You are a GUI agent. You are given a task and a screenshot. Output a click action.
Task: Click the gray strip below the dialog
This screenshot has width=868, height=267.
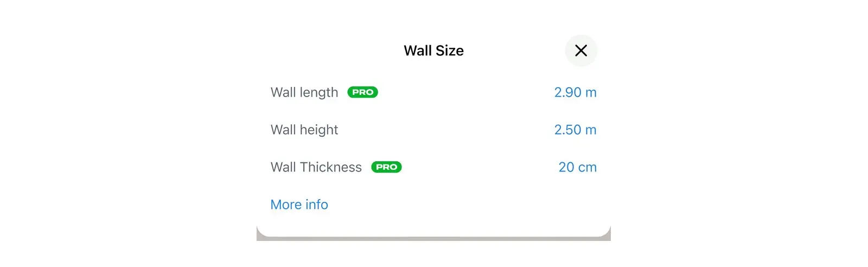click(x=433, y=239)
